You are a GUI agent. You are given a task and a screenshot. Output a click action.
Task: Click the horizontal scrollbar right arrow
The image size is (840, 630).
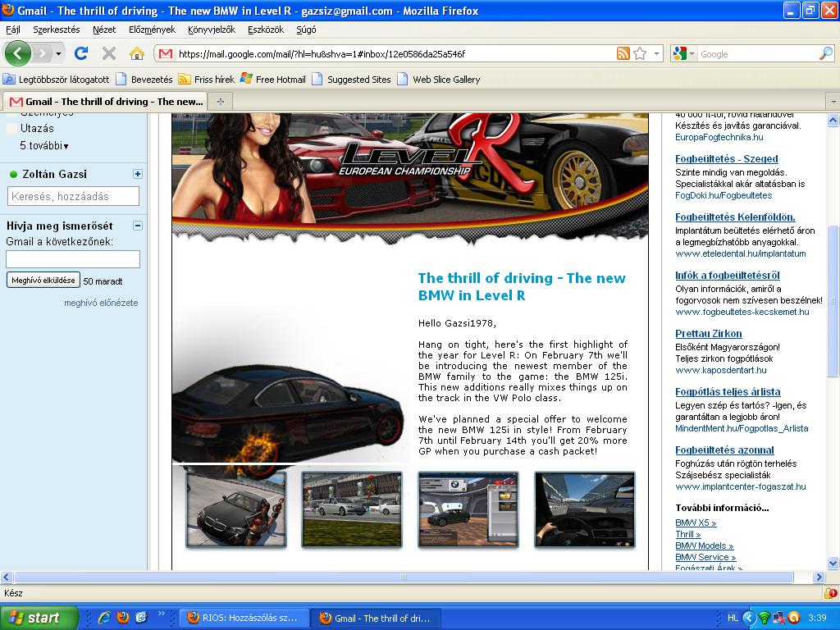coord(819,577)
